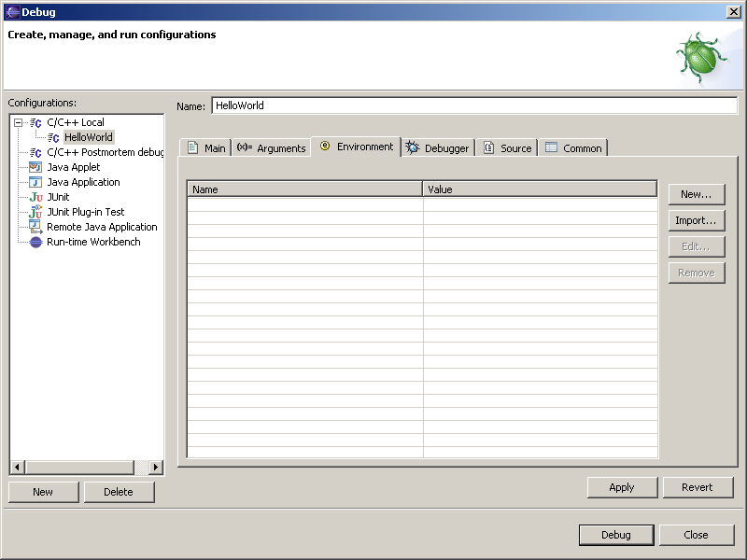
Task: Click the Name input field
Action: 473,105
